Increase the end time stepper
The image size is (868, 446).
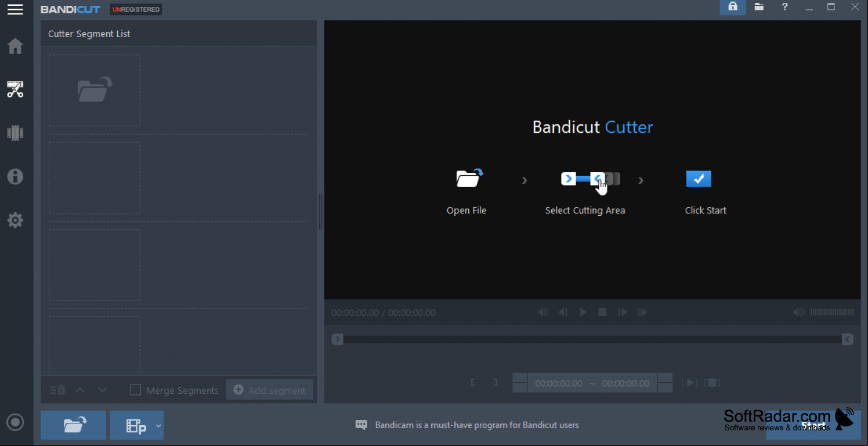click(x=665, y=378)
